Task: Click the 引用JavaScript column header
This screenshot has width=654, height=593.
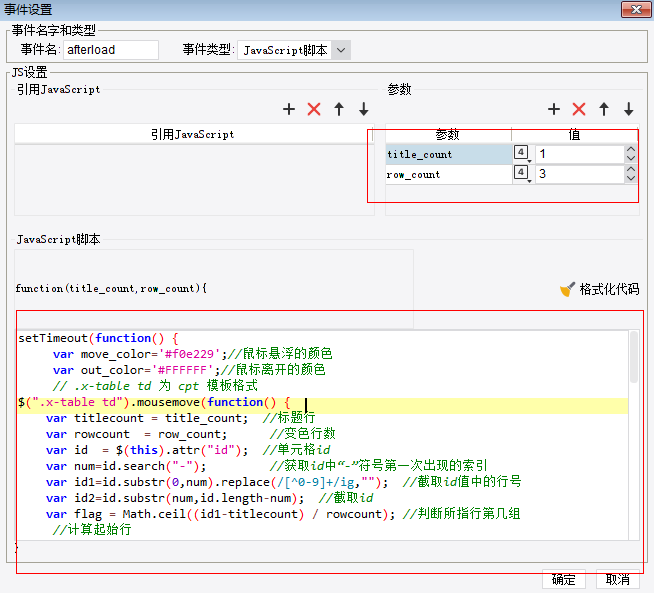Action: [x=193, y=134]
